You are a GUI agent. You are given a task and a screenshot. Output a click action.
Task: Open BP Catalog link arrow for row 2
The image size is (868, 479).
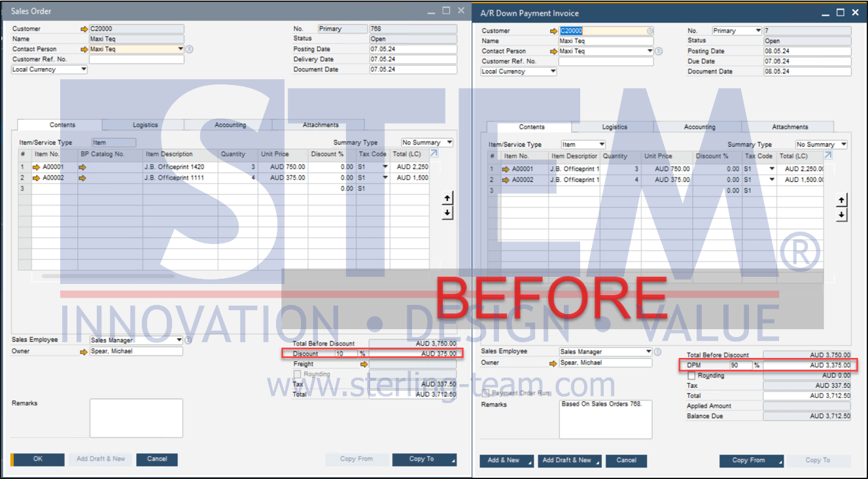coord(82,177)
